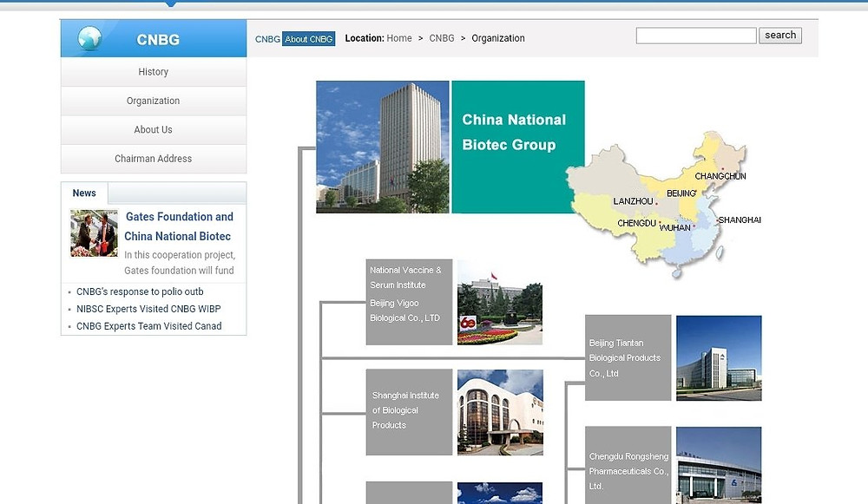Click SHANGHAI on the China map
This screenshot has height=504, width=868.
[x=740, y=219]
